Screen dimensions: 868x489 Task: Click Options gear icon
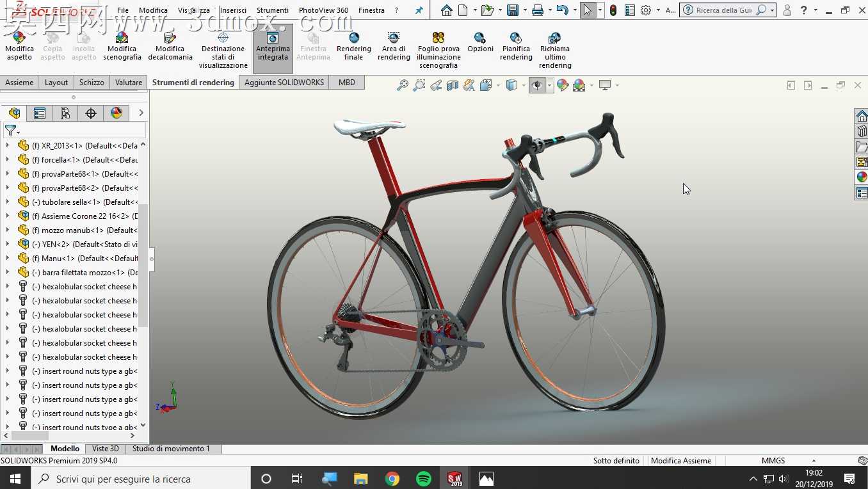(646, 10)
